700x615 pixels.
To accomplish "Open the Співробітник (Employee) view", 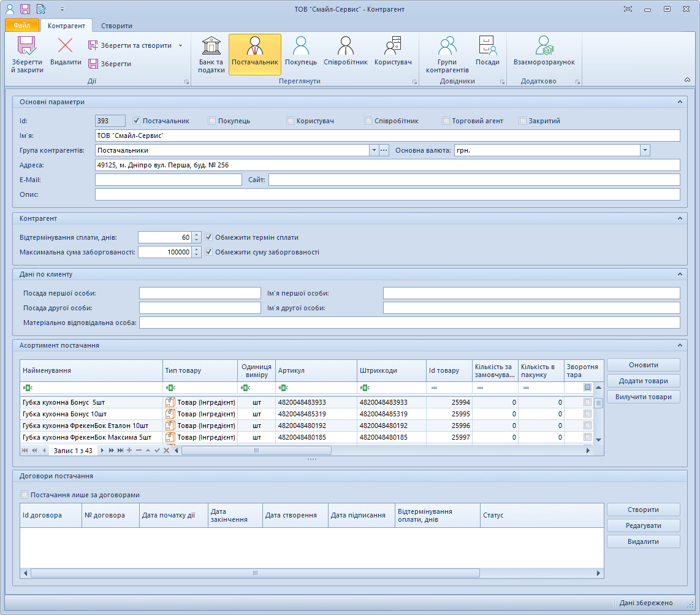I will pos(345,54).
